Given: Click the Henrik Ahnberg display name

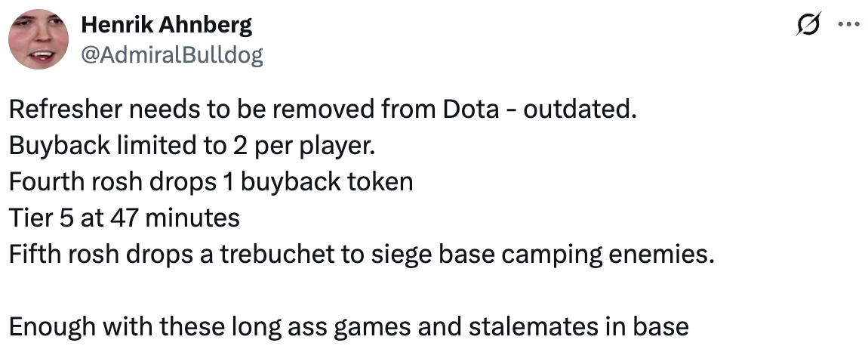Looking at the screenshot, I should [167, 24].
